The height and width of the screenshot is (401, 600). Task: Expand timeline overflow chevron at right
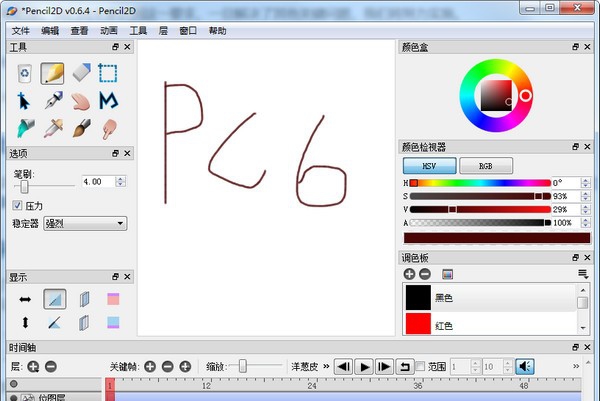[576, 366]
